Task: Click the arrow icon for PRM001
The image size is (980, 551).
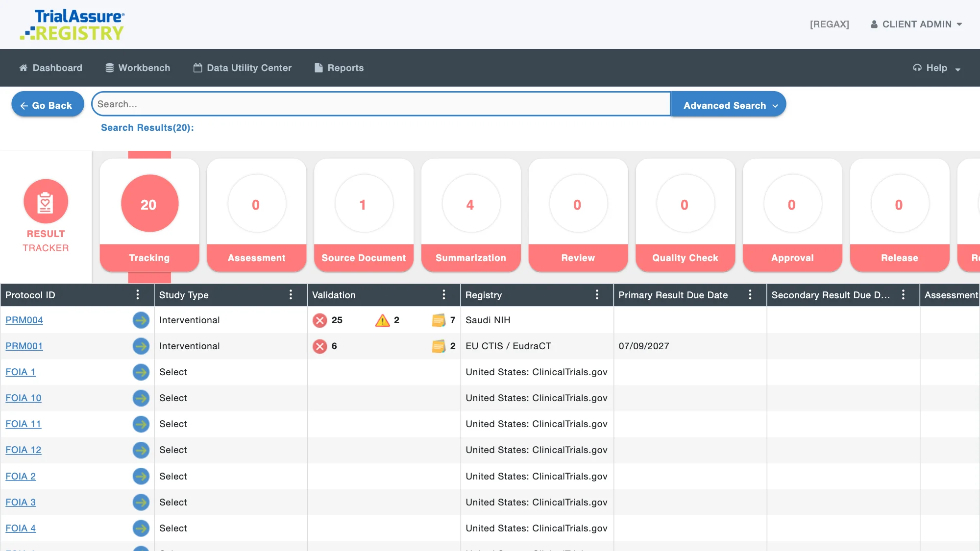Action: (x=141, y=346)
